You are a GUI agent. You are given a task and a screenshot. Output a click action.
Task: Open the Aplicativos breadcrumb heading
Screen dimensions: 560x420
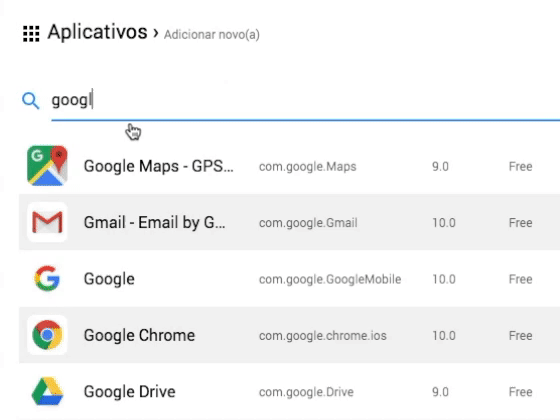click(97, 32)
